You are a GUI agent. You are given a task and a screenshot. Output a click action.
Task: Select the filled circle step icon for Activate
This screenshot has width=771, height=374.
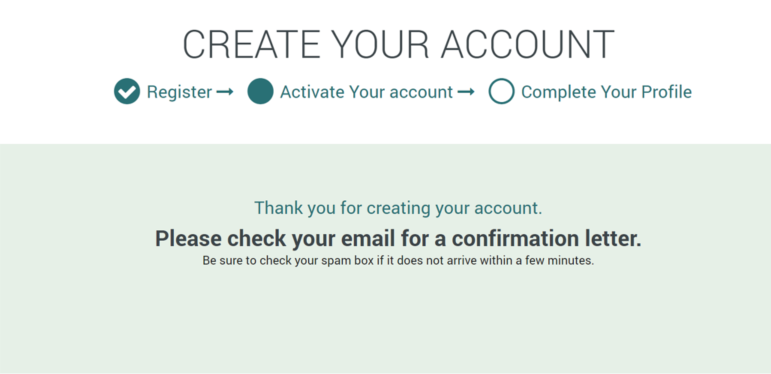(260, 91)
